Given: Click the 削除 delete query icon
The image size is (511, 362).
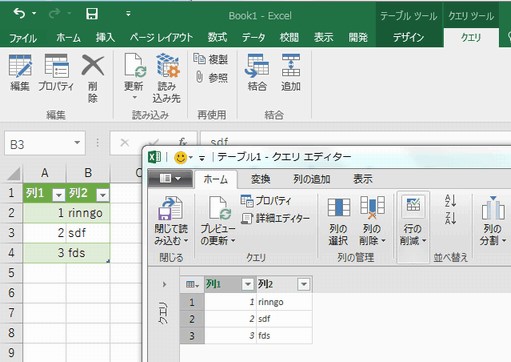Looking at the screenshot, I should [x=93, y=66].
